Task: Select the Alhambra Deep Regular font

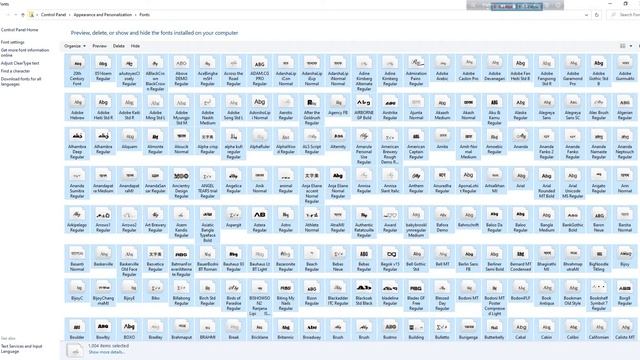Action: pos(77,144)
